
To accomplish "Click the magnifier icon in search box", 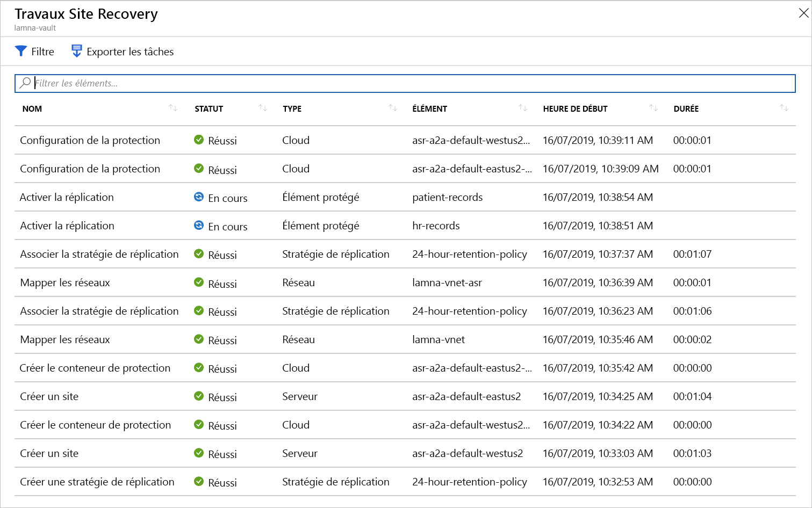I will [25, 83].
